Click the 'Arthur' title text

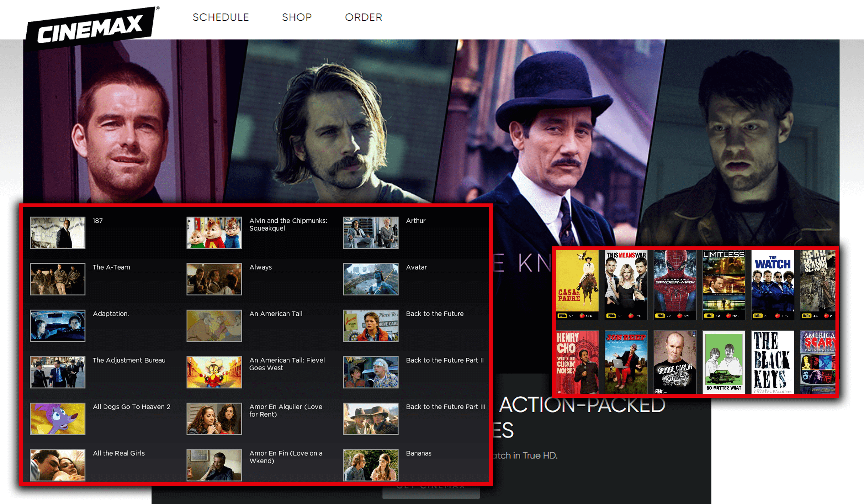pos(416,221)
